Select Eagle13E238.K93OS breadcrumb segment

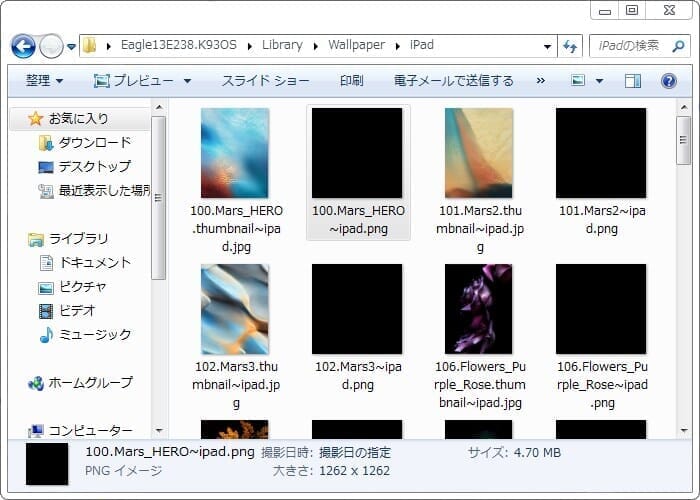point(179,45)
